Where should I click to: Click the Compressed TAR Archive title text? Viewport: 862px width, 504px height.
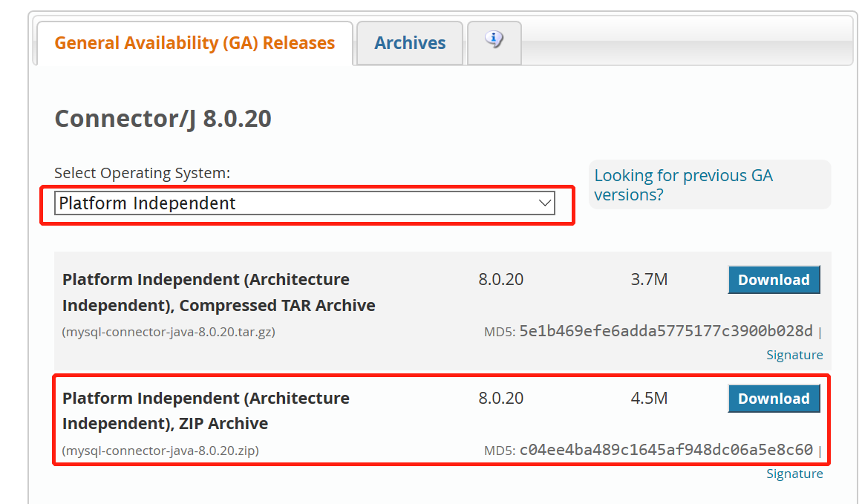pyautogui.click(x=219, y=292)
